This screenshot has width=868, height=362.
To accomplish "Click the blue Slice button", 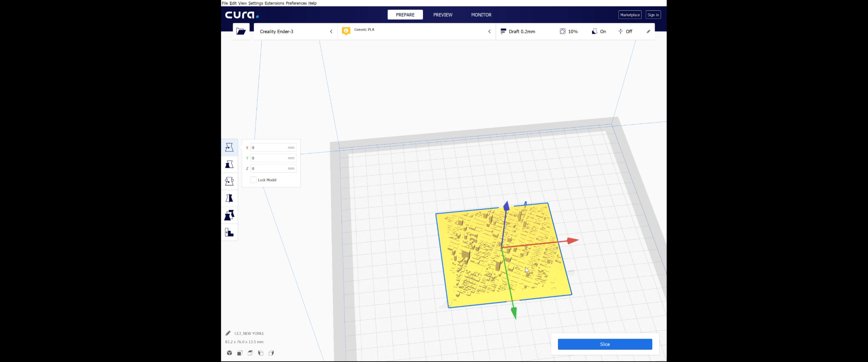I will (605, 344).
